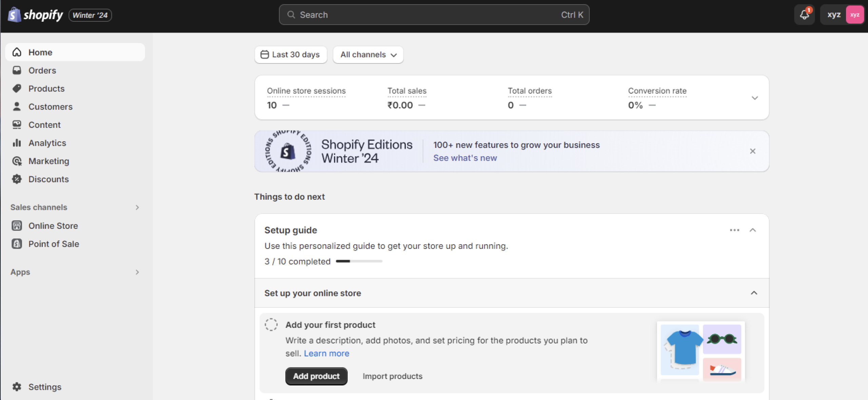Image resolution: width=868 pixels, height=400 pixels.
Task: Open the Analytics section
Action: tap(75, 143)
